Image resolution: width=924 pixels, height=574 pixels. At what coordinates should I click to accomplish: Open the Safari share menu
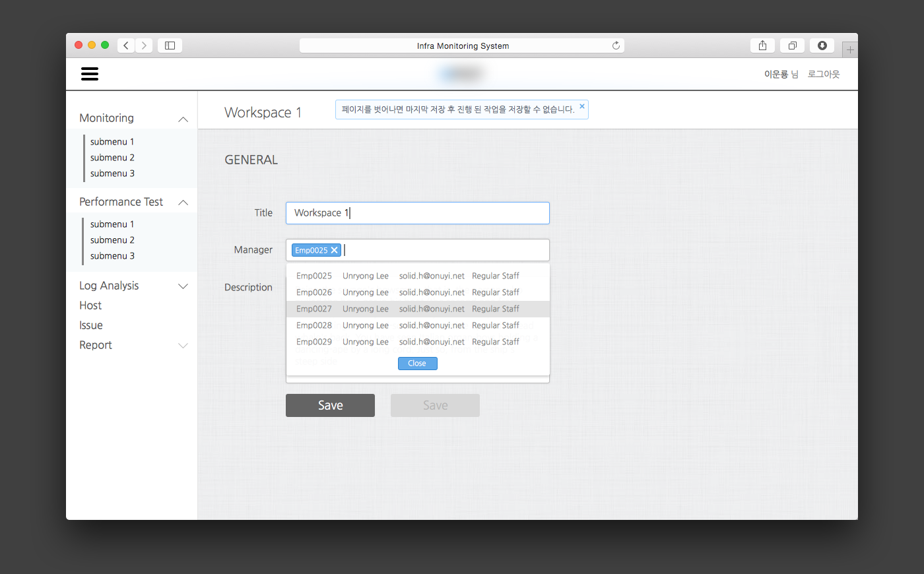click(x=762, y=46)
